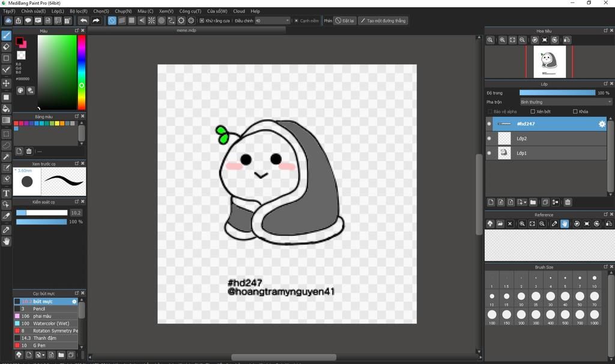Hide the Lớp1 layer
This screenshot has width=615, height=364.
489,153
